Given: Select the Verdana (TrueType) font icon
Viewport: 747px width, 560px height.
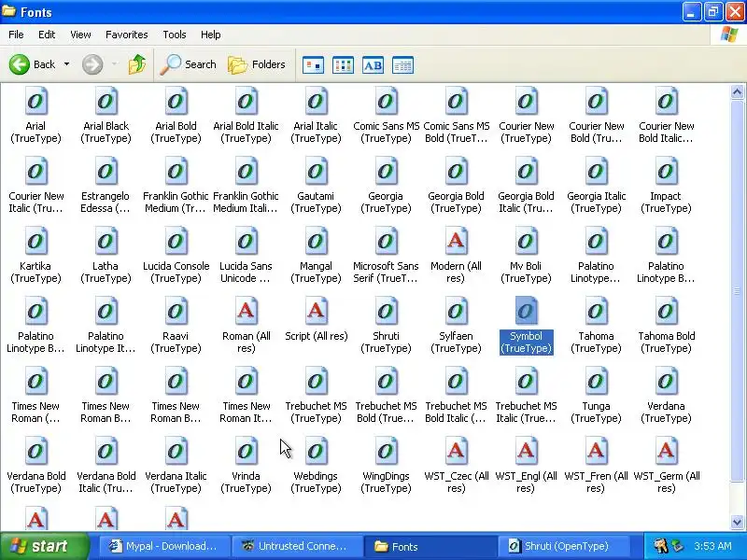Looking at the screenshot, I should pos(667,381).
